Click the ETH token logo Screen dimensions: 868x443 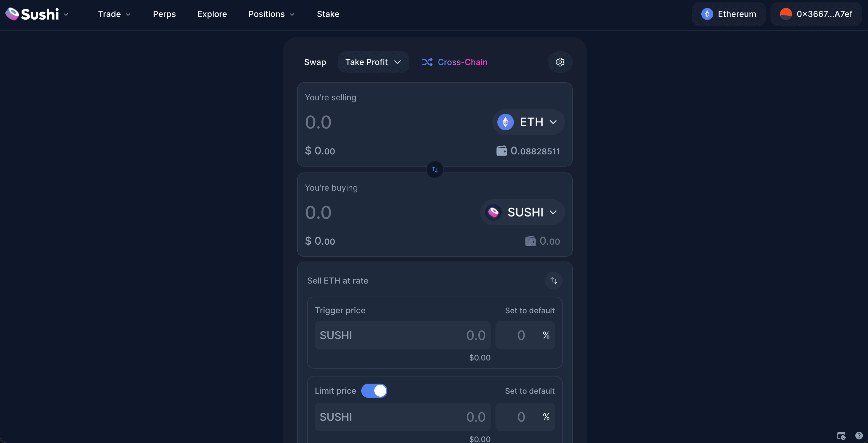coord(505,122)
